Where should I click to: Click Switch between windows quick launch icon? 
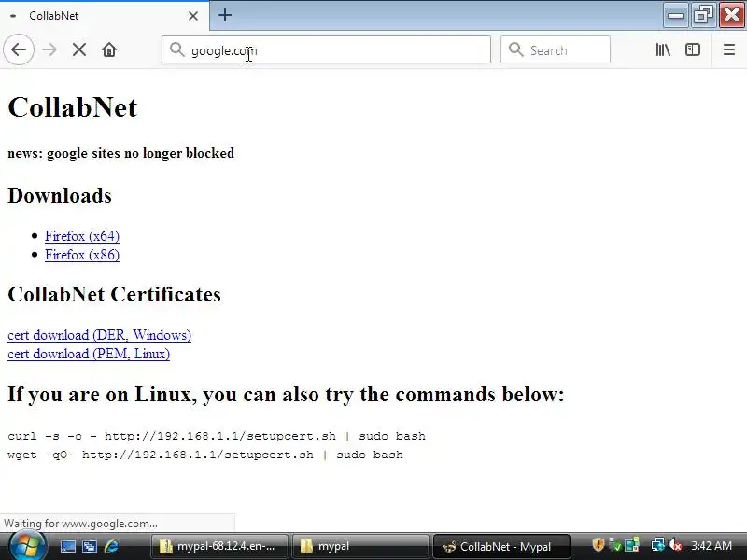89,546
